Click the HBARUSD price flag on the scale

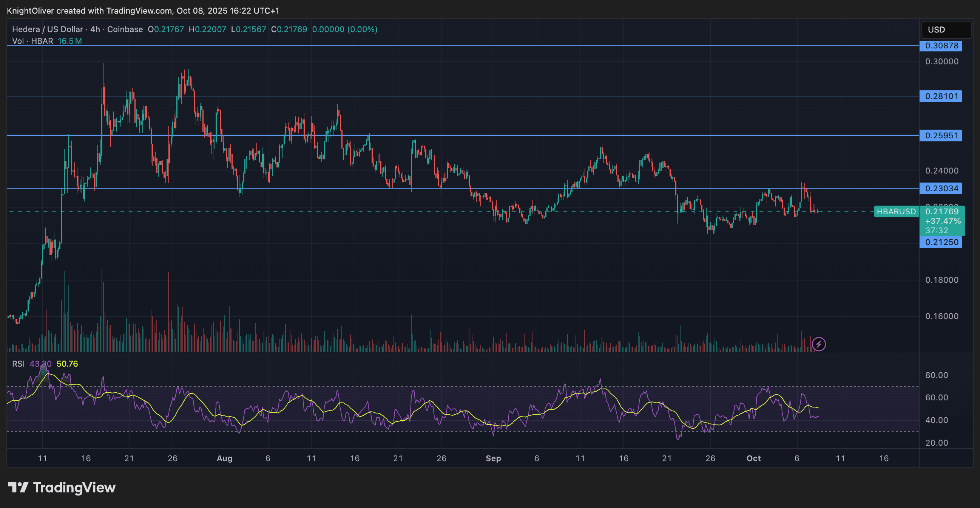897,212
